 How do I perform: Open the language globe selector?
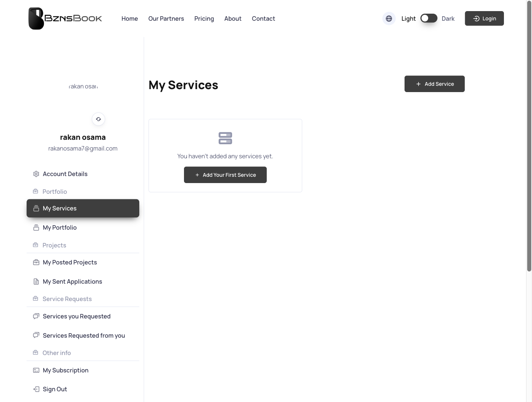tap(389, 18)
